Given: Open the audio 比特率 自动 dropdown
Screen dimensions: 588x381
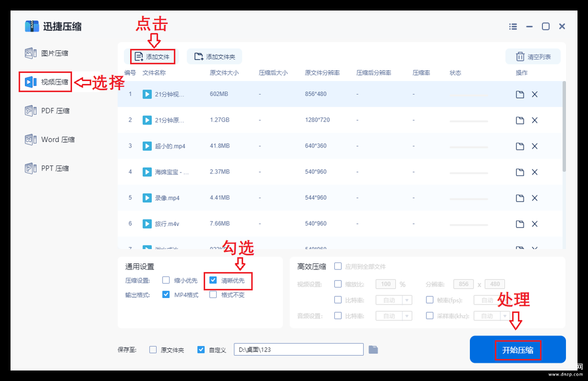Looking at the screenshot, I should pyautogui.click(x=394, y=316).
